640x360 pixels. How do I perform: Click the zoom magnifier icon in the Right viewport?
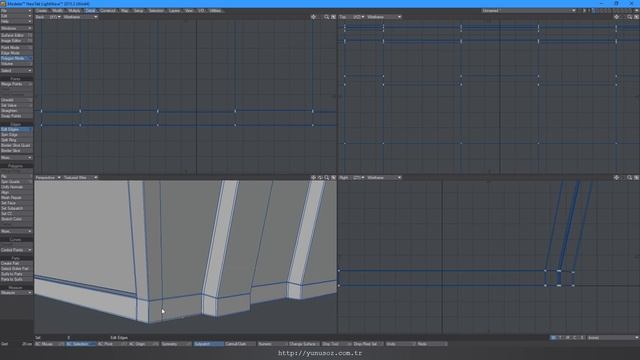(630, 178)
